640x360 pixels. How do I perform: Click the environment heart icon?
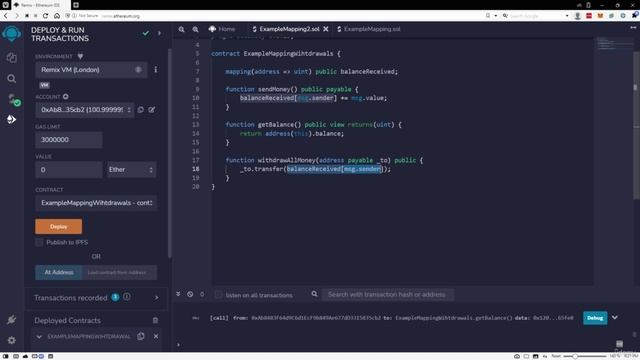[80, 56]
